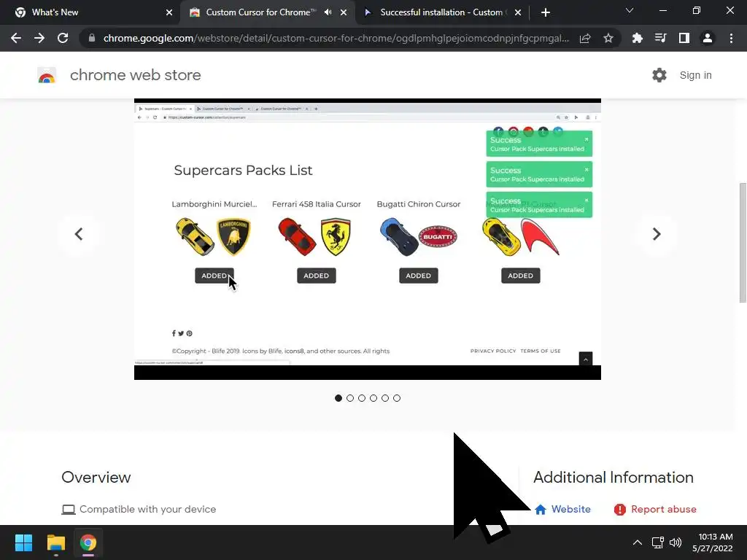Select the fifth carousel dot
The height and width of the screenshot is (560, 747).
click(385, 398)
